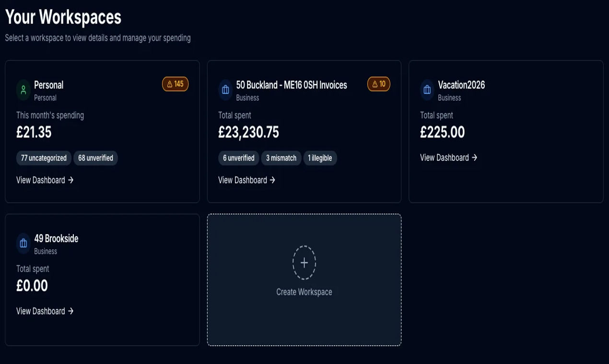The width and height of the screenshot is (609, 364).
Task: Click the 50 Buckland workspace briefcase icon
Action: pos(225,90)
